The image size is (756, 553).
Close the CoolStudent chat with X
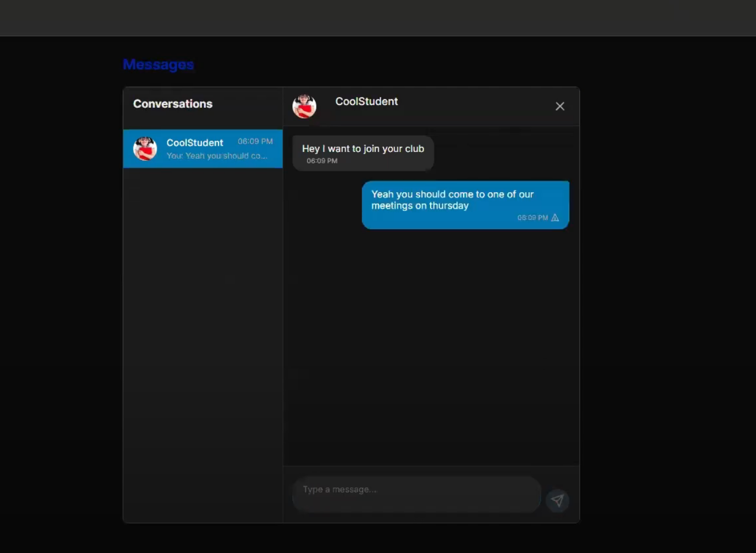point(560,107)
